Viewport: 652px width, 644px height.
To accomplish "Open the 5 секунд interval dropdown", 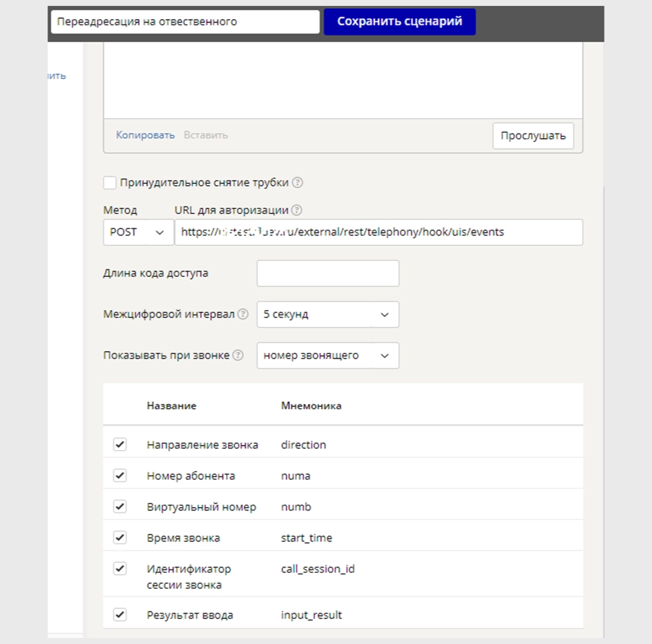I will (x=328, y=314).
